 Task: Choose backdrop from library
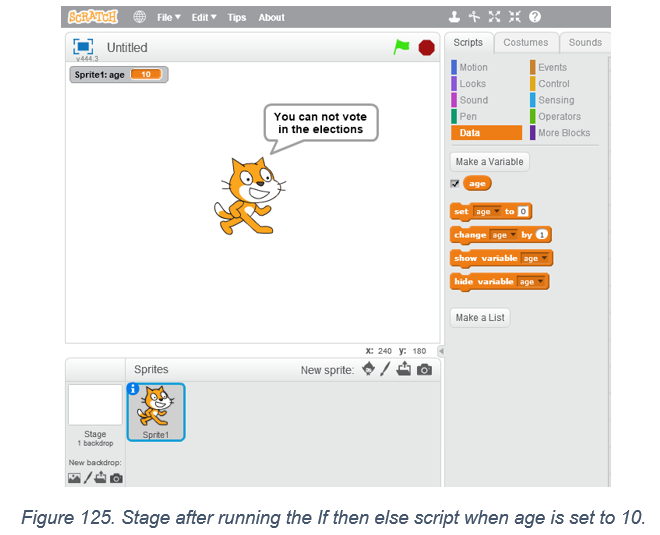[x=74, y=478]
